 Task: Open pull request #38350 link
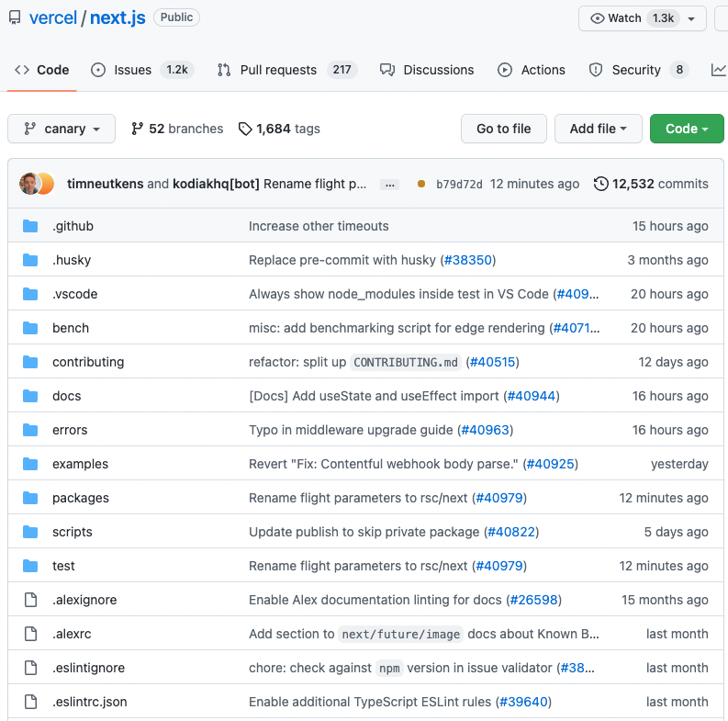[x=468, y=260]
